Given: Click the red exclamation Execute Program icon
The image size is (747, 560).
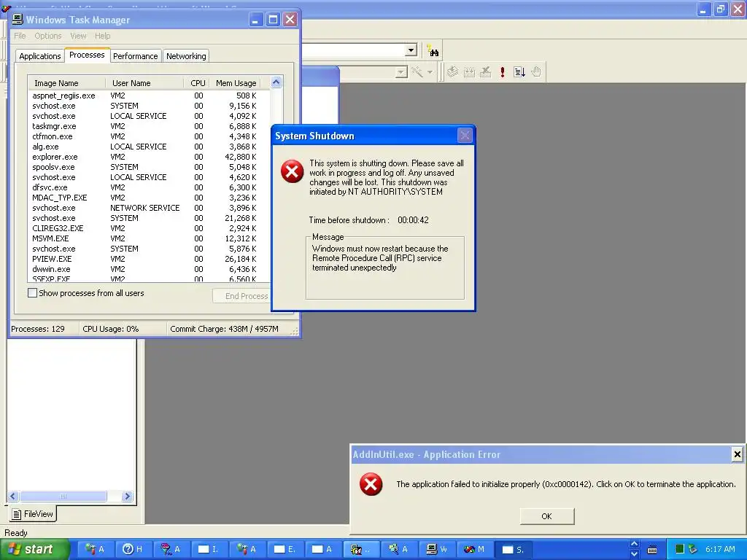Looking at the screenshot, I should coord(502,72).
